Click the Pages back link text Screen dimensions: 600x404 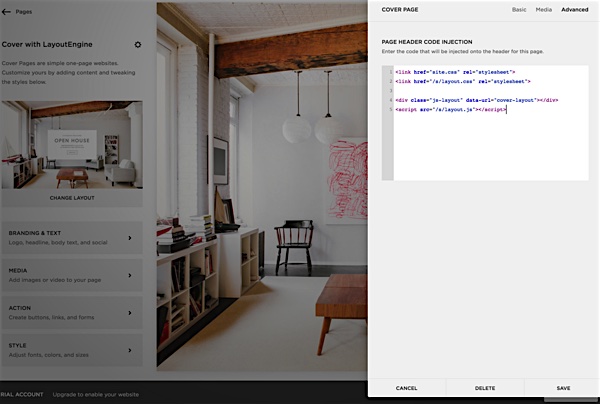point(24,12)
